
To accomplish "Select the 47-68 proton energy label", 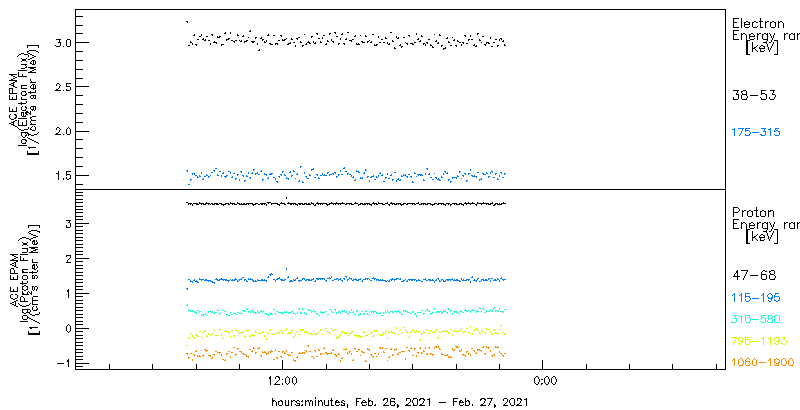I will tap(754, 275).
